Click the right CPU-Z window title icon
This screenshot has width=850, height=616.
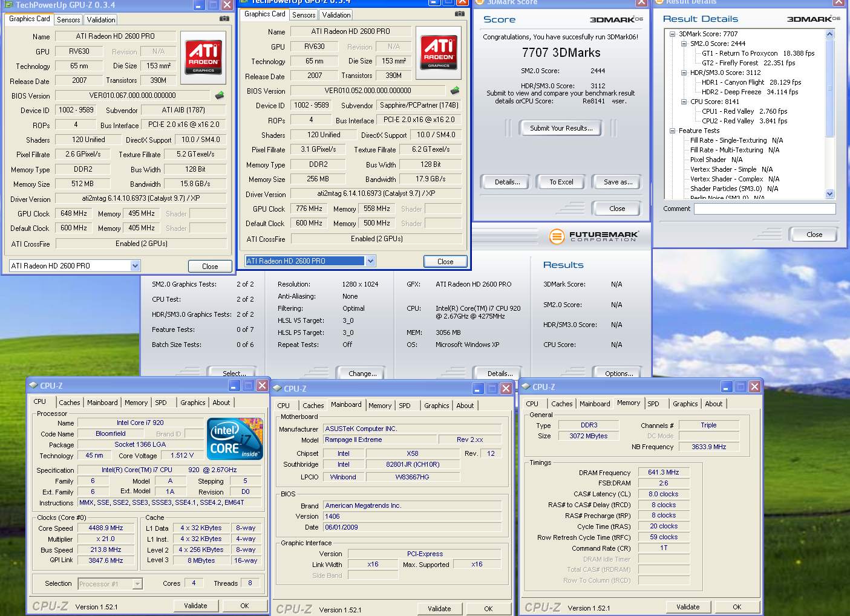[x=526, y=387]
